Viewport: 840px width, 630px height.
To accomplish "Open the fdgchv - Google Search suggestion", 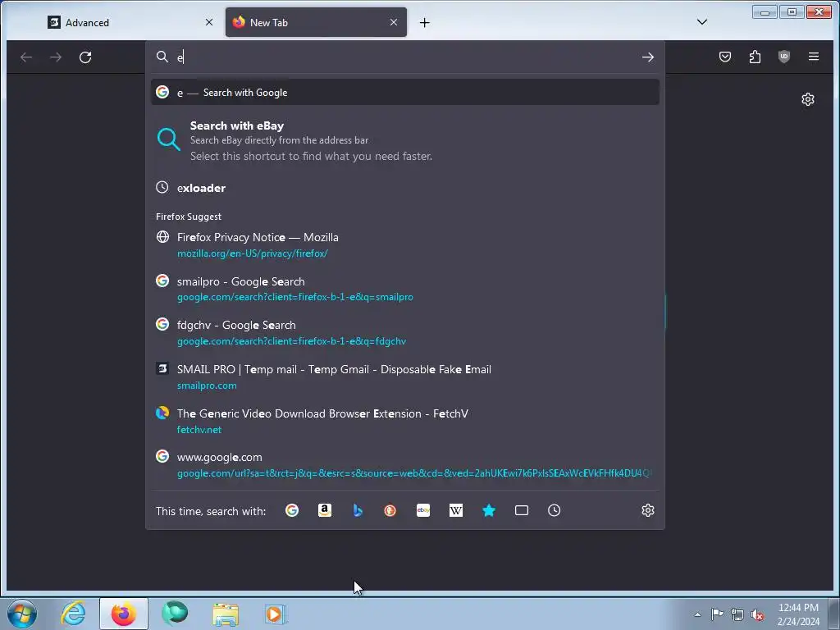I will (405, 333).
